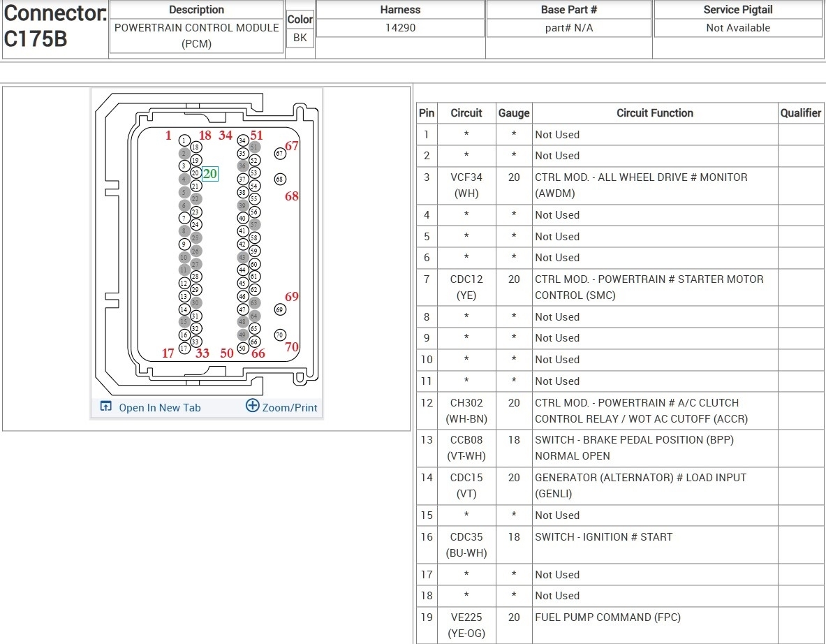Viewport: 826px width, 644px height.
Task: Click the Description header cell
Action: coord(196,10)
